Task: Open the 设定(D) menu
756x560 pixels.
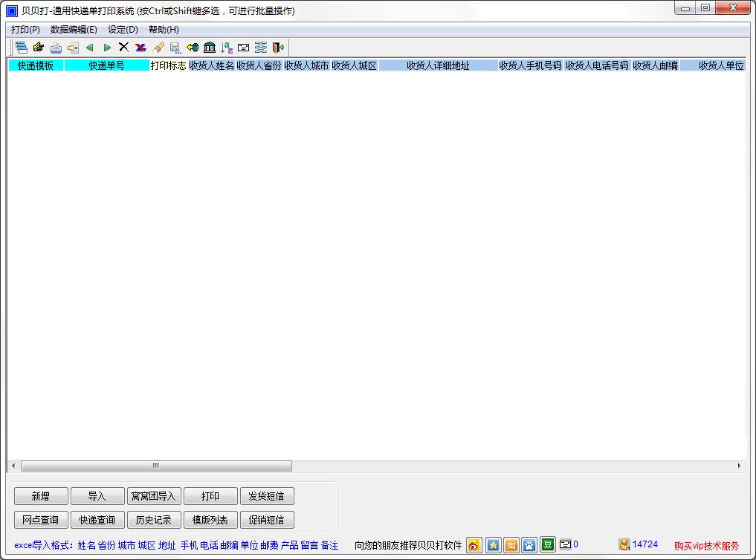Action: 123,30
